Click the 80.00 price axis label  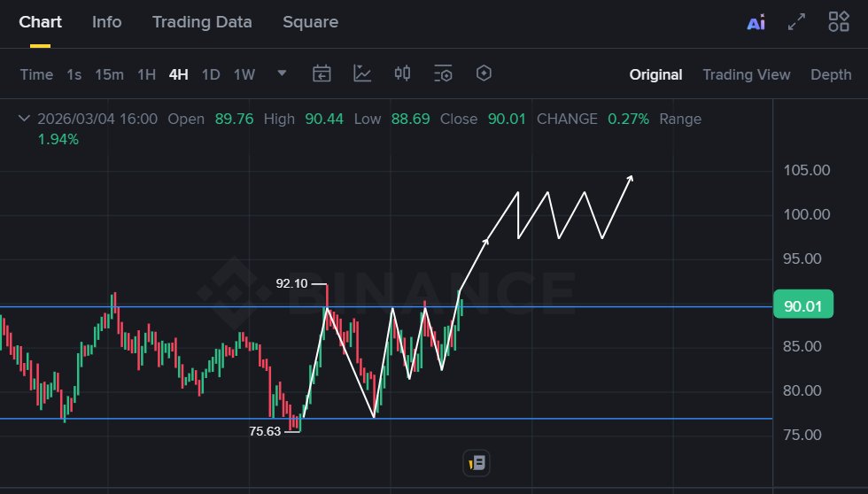802,390
